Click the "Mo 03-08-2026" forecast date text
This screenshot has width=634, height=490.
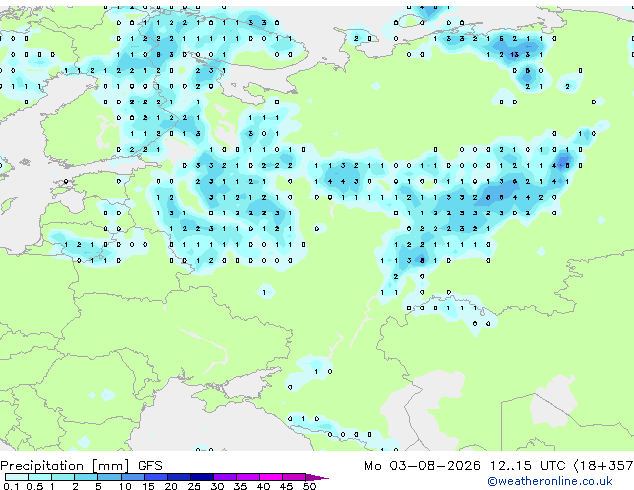pos(422,466)
